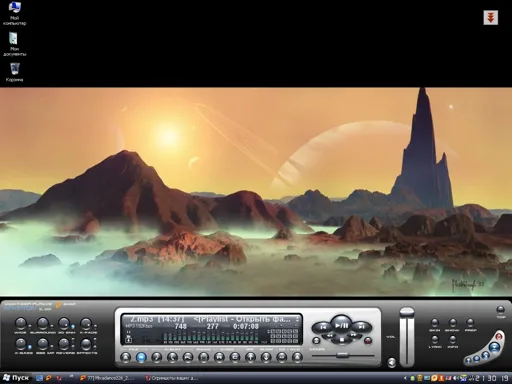Click the SHOW button in jetAudio
This screenshot has width=512, height=384.
tap(452, 322)
